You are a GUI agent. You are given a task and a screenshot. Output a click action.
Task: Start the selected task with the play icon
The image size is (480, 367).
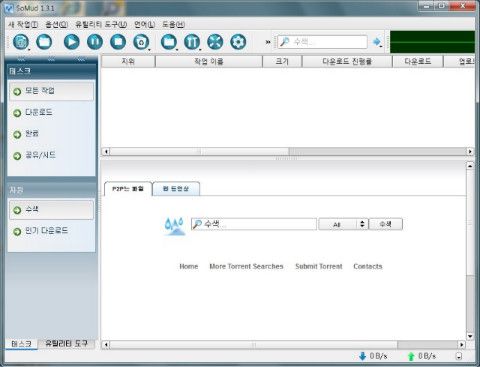coord(72,42)
